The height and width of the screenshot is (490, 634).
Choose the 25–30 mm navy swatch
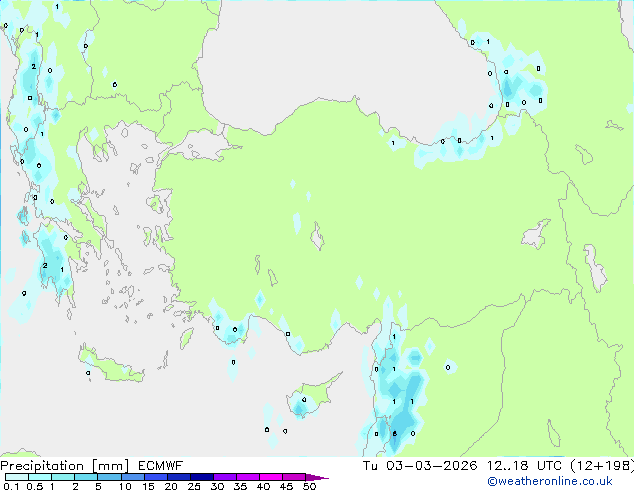pyautogui.click(x=201, y=477)
